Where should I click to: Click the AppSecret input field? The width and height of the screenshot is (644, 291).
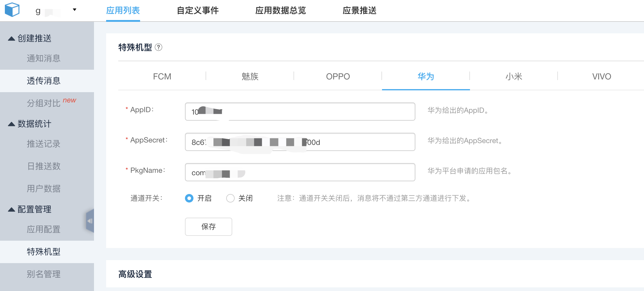coord(300,142)
